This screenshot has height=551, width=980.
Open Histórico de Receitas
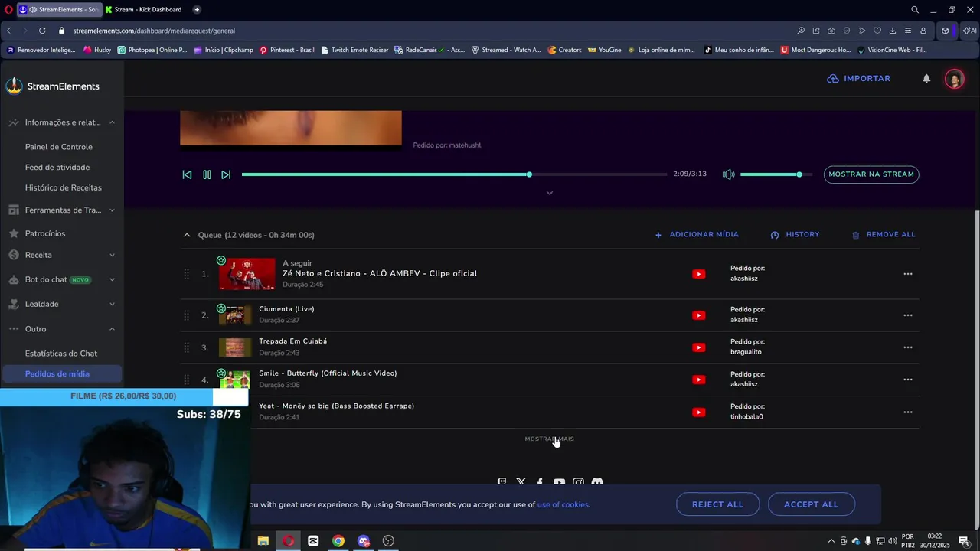63,187
